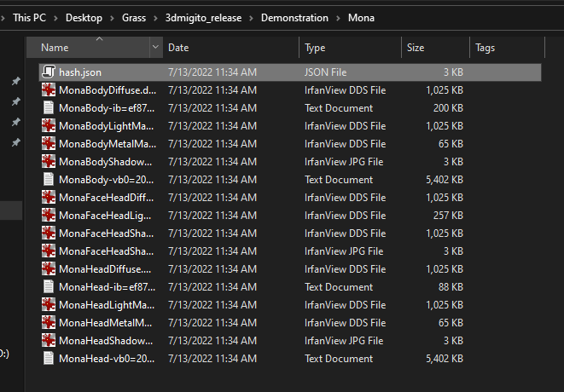Click the IrfanView icon beside MonaBodyLightMa...
564x392 pixels.
click(49, 126)
